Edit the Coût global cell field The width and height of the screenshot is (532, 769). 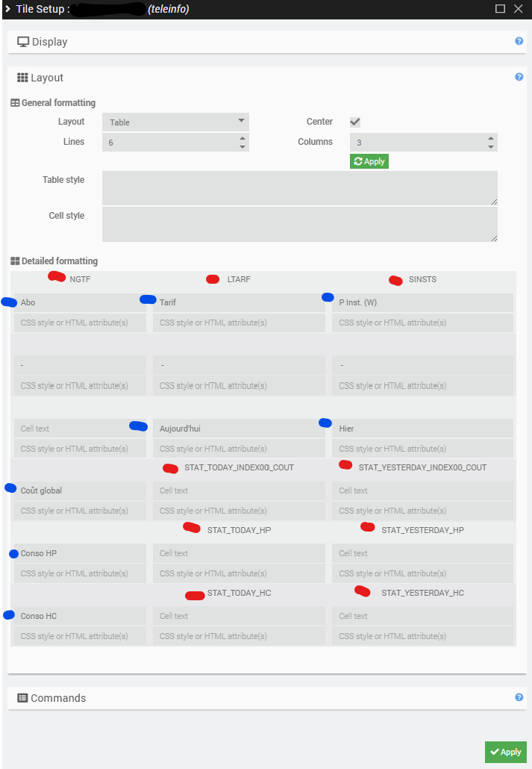[80, 491]
